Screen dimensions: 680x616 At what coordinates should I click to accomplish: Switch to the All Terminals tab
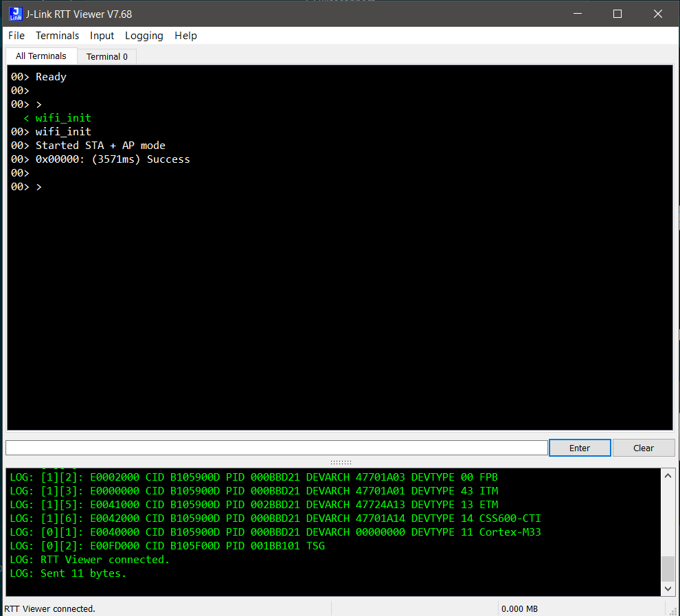41,56
